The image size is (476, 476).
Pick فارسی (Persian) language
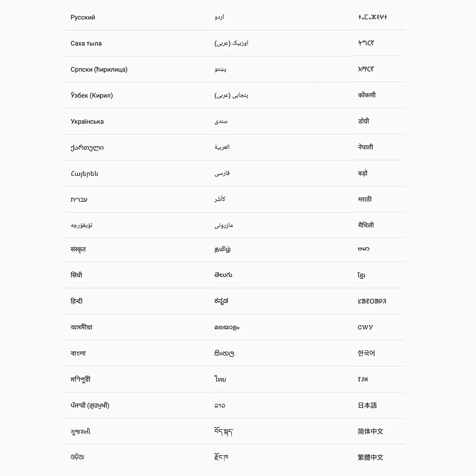222,174
